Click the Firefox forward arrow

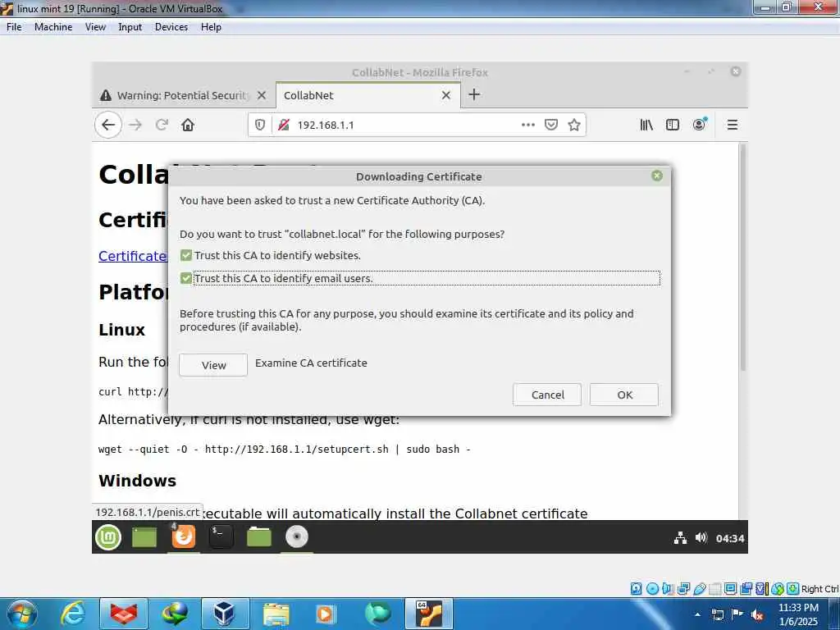point(135,125)
